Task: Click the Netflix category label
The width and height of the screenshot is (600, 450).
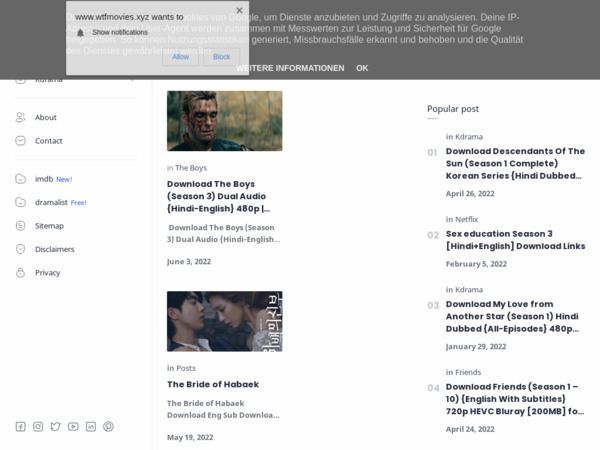Action: [x=466, y=219]
